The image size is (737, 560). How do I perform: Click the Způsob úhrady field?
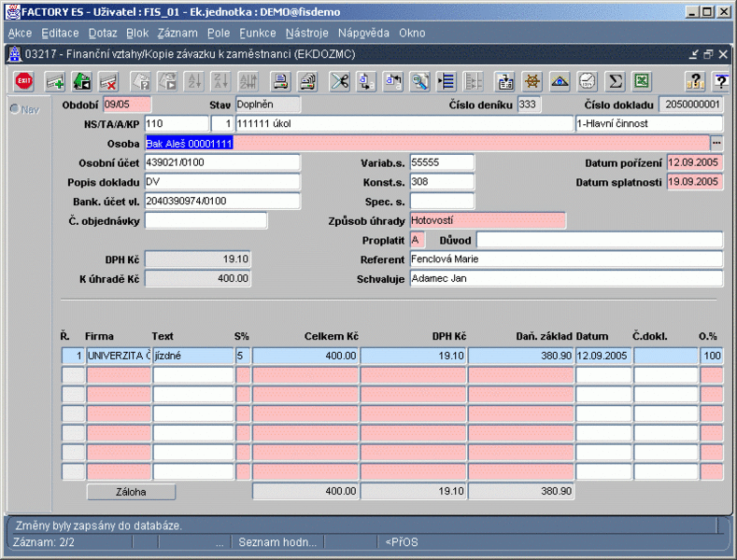pos(488,220)
